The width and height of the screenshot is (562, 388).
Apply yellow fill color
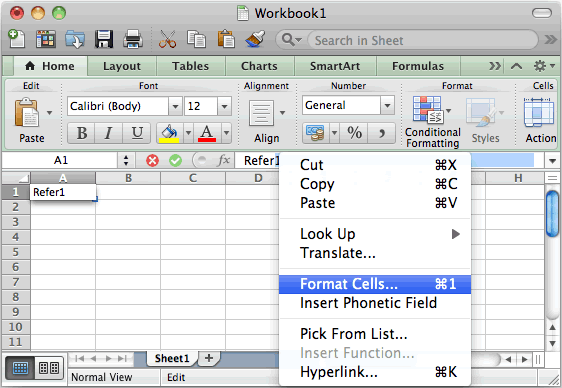click(x=170, y=133)
